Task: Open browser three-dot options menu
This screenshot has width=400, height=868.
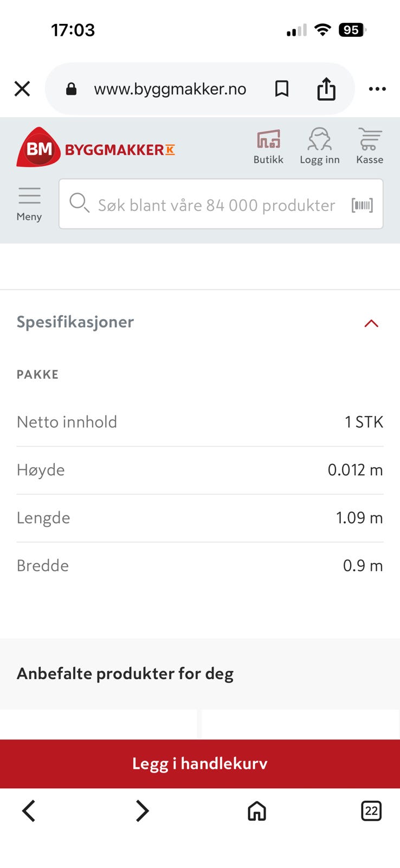Action: click(377, 88)
